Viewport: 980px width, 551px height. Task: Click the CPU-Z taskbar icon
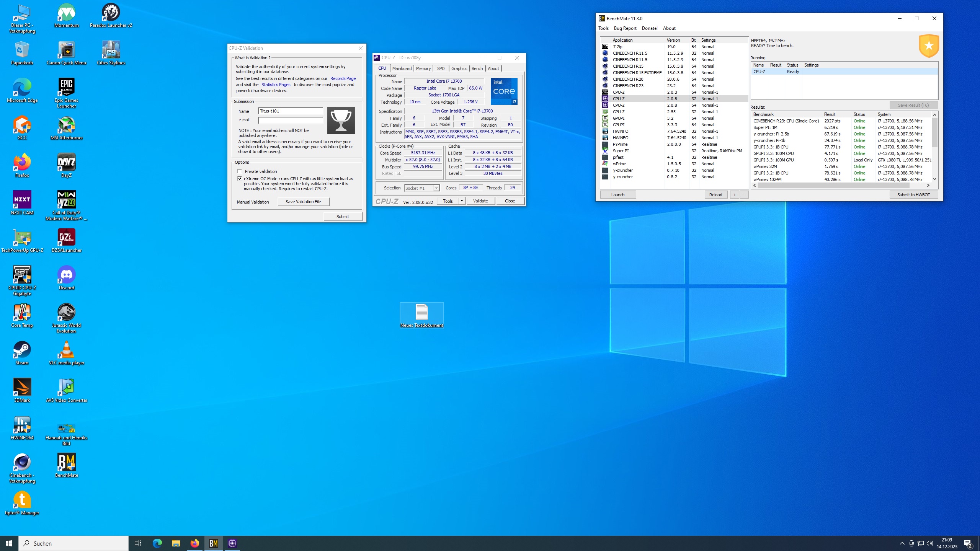pos(232,543)
